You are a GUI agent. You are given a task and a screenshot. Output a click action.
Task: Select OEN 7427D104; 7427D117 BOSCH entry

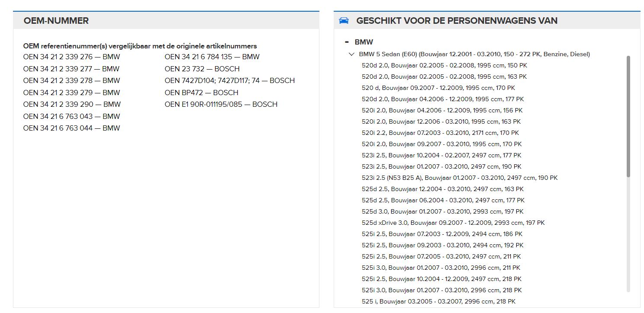click(x=230, y=80)
